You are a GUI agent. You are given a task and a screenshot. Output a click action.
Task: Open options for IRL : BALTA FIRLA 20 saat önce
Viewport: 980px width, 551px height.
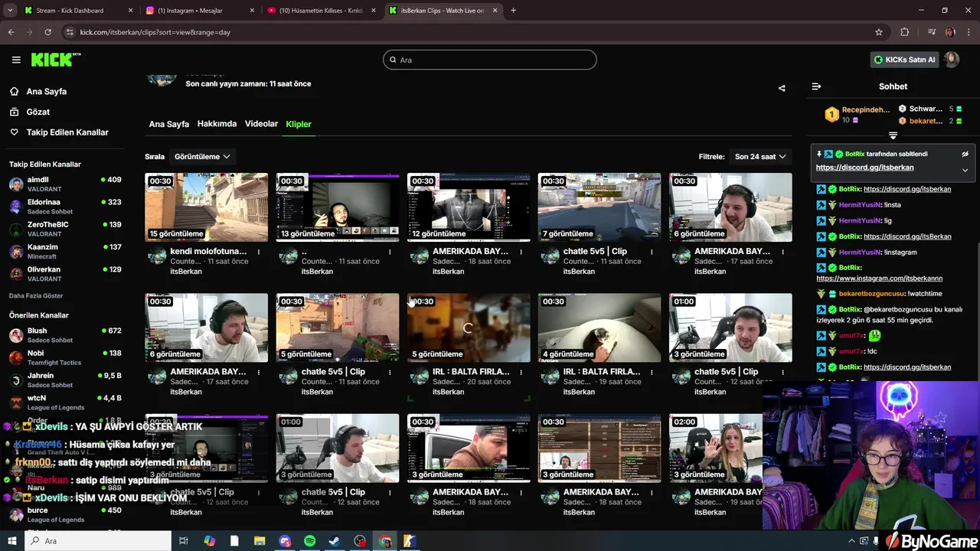tap(521, 372)
